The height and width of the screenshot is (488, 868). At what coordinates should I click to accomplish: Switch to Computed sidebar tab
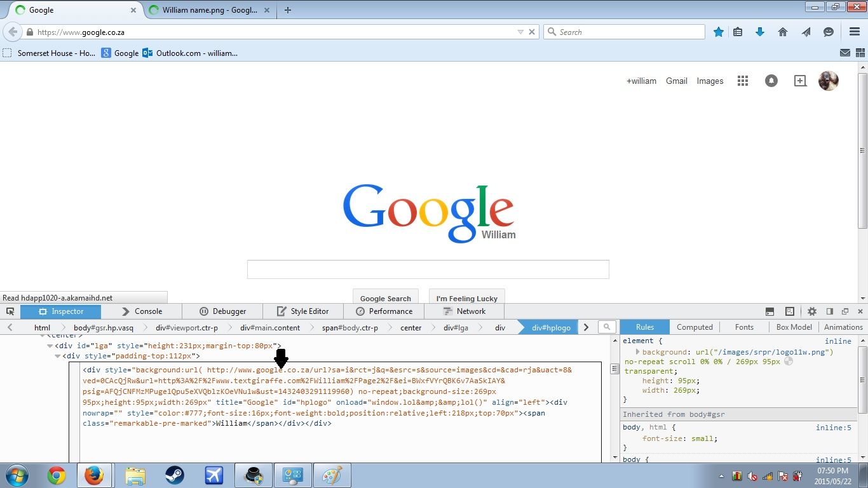pyautogui.click(x=695, y=327)
